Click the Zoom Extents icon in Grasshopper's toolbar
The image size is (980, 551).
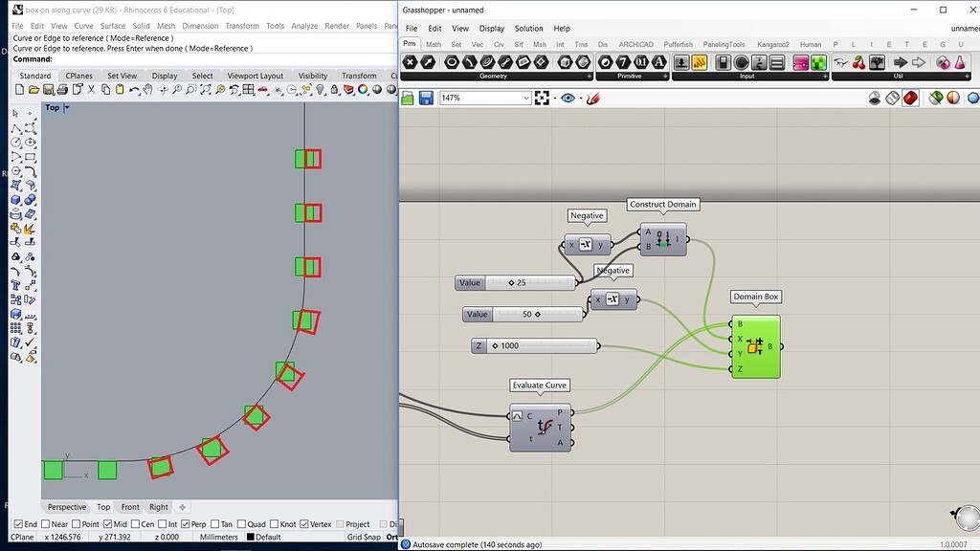(543, 98)
